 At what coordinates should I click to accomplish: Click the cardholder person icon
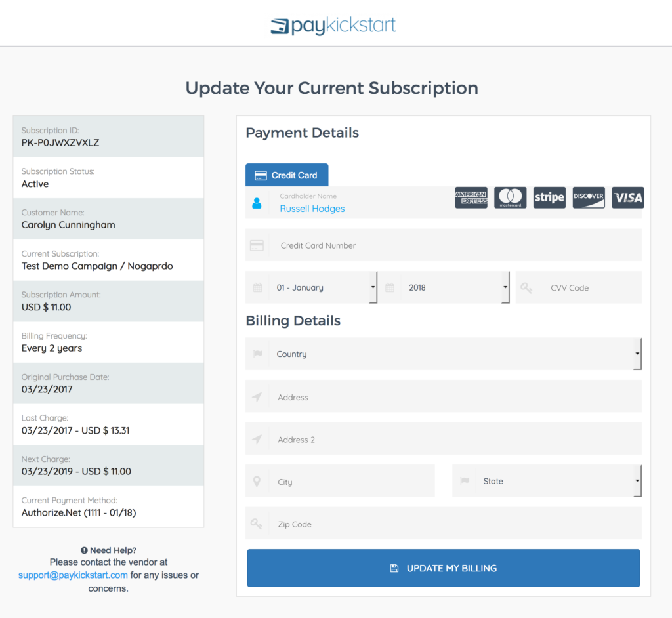pos(257,203)
